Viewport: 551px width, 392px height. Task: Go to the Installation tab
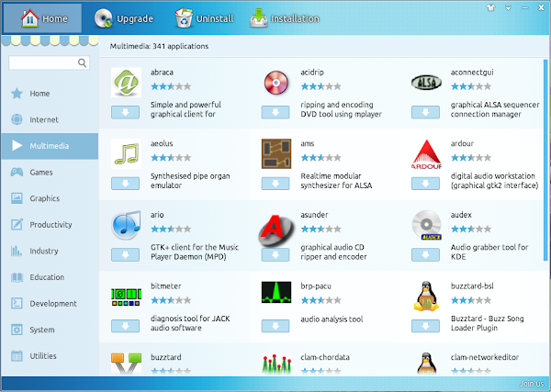[x=285, y=18]
